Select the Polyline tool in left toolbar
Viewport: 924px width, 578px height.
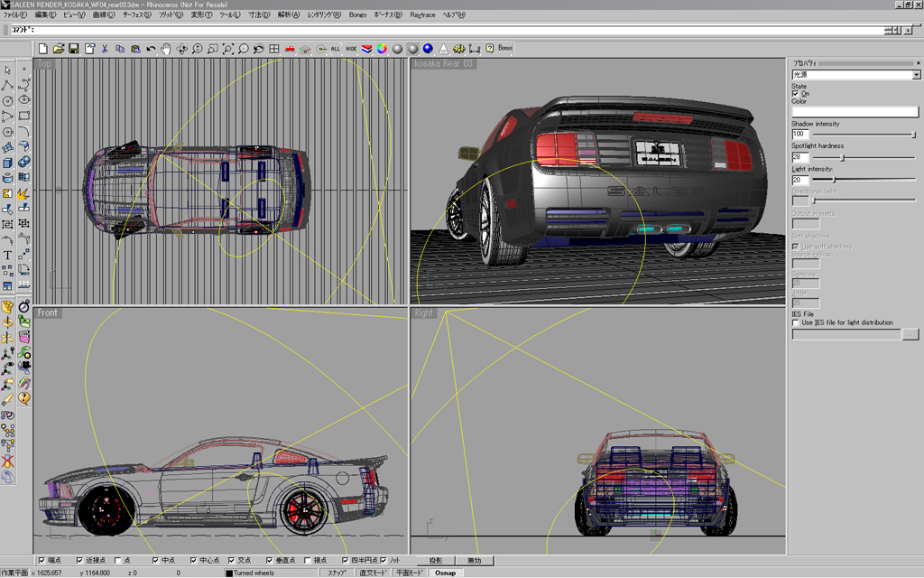pos(7,86)
